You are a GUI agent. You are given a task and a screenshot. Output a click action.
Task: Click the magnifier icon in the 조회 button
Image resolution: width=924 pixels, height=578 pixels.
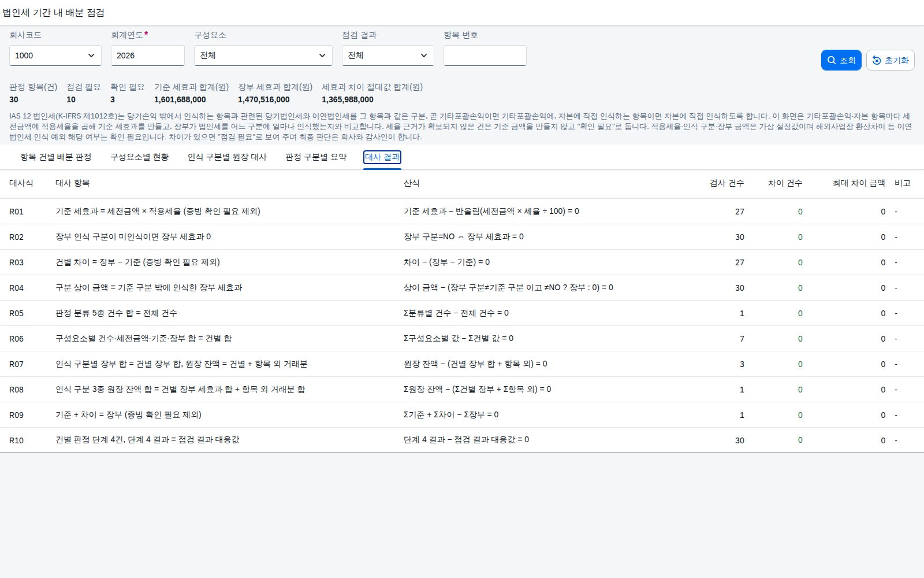(x=832, y=60)
